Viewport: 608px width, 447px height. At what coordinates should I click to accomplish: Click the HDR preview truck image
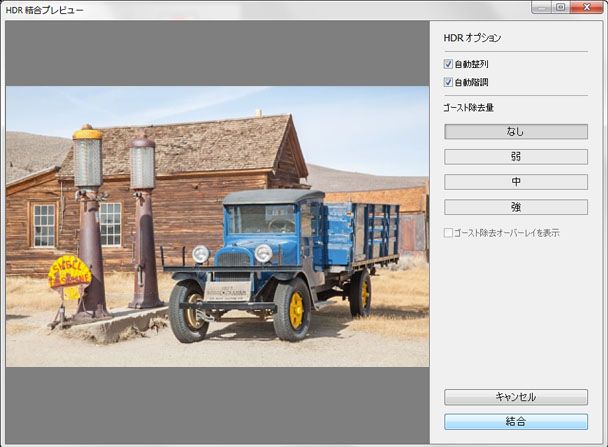[217, 226]
